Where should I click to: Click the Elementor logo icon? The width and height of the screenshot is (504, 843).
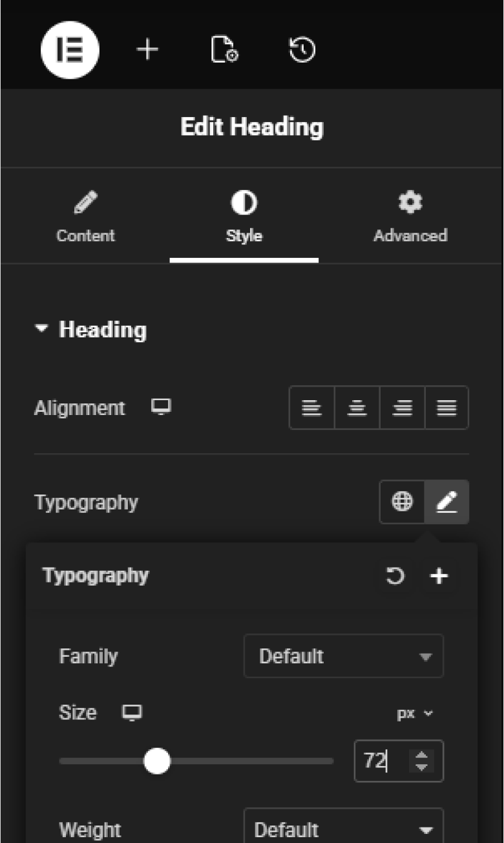tap(70, 50)
